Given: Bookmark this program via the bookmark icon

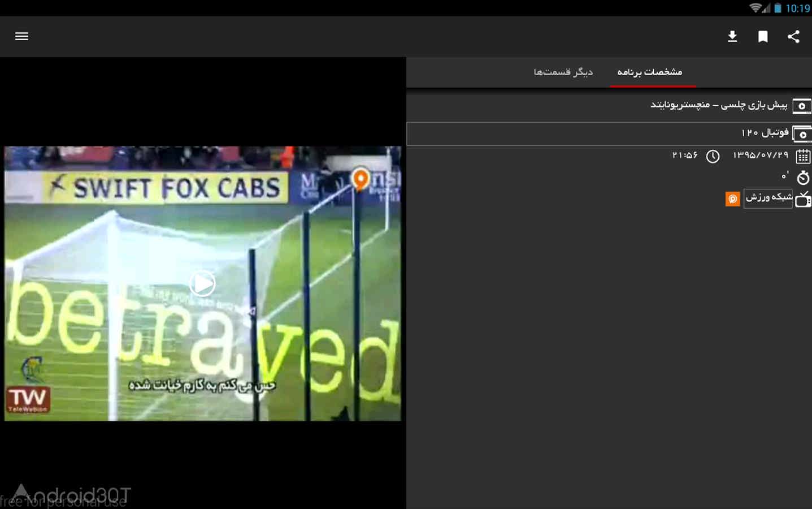Looking at the screenshot, I should [x=763, y=37].
